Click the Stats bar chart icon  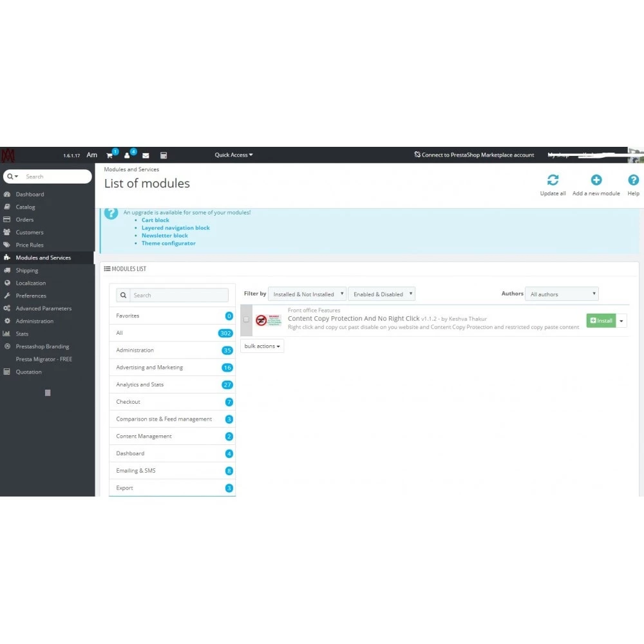click(7, 334)
